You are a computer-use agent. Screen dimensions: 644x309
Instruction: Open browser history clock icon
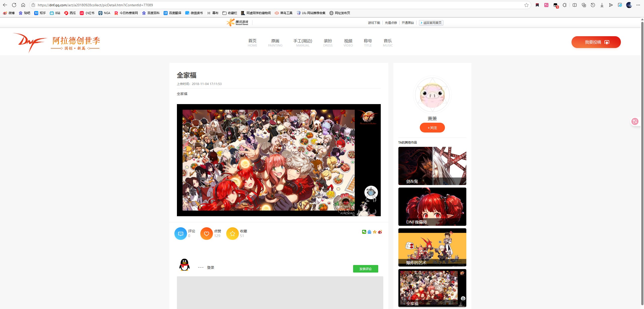(x=593, y=5)
